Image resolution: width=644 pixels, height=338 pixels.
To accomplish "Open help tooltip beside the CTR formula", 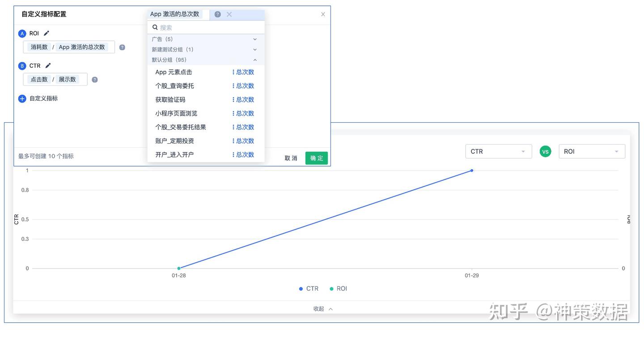I will click(94, 79).
